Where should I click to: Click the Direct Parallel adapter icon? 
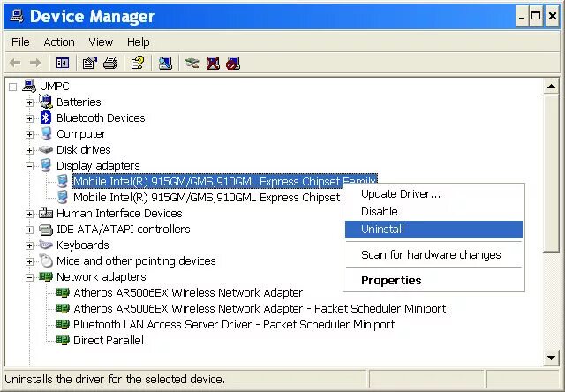pos(63,340)
